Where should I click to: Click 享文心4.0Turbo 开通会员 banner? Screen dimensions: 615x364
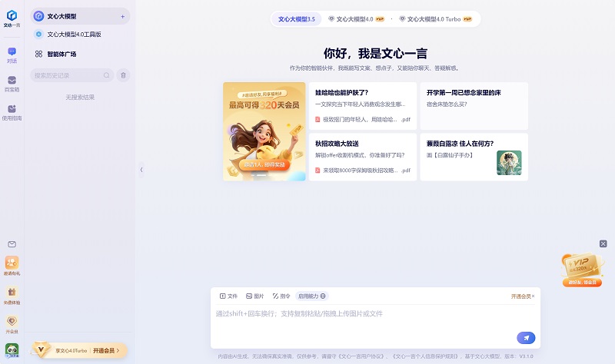click(80, 350)
